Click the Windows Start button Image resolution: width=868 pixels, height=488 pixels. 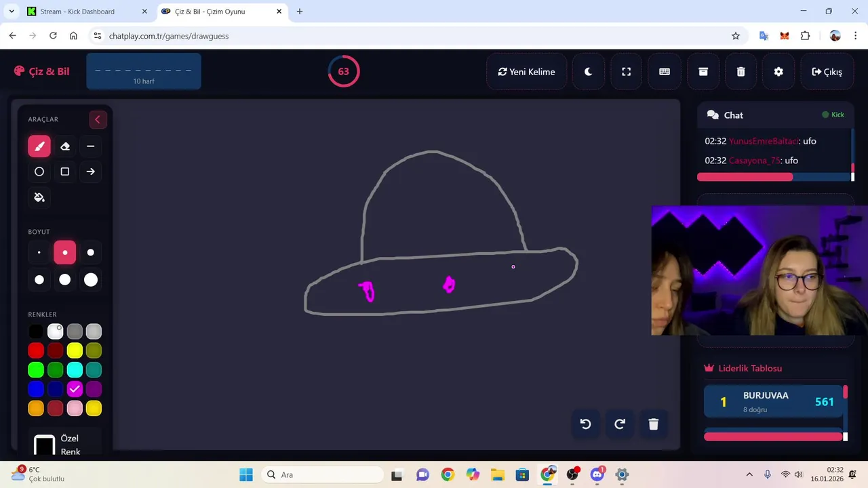pyautogui.click(x=246, y=474)
